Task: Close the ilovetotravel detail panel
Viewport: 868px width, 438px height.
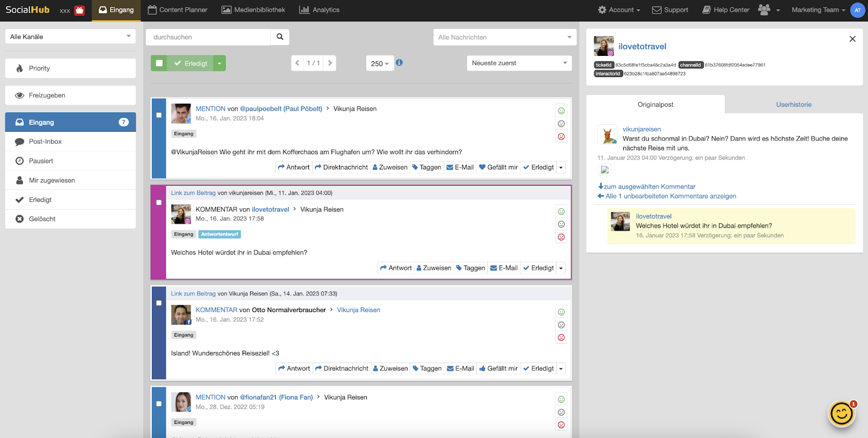Action: click(852, 39)
